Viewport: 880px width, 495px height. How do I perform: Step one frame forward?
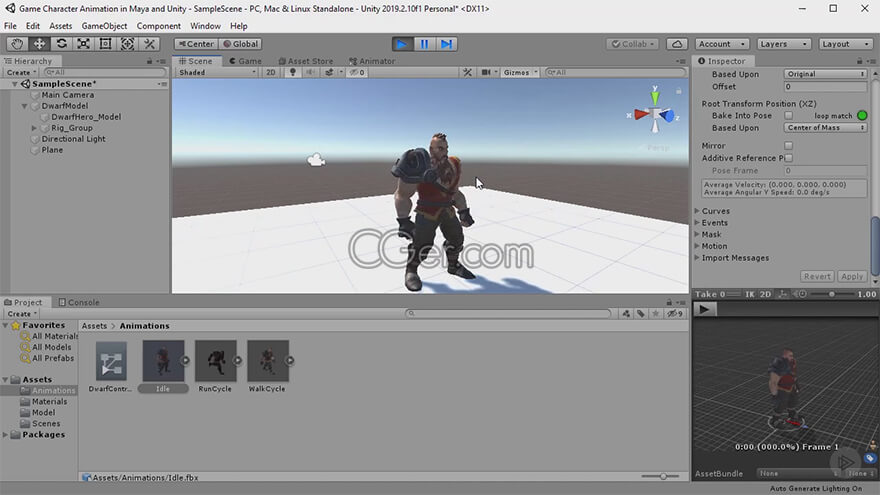pos(446,44)
